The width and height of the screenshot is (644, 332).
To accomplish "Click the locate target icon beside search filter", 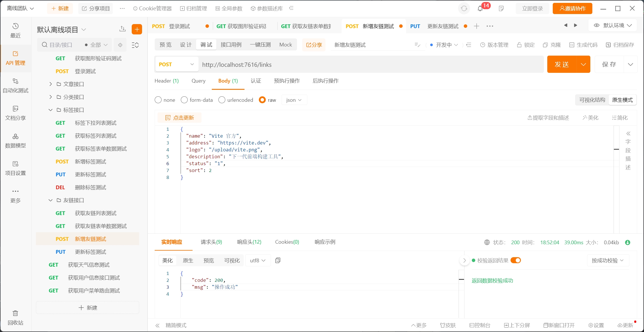I will [x=120, y=45].
